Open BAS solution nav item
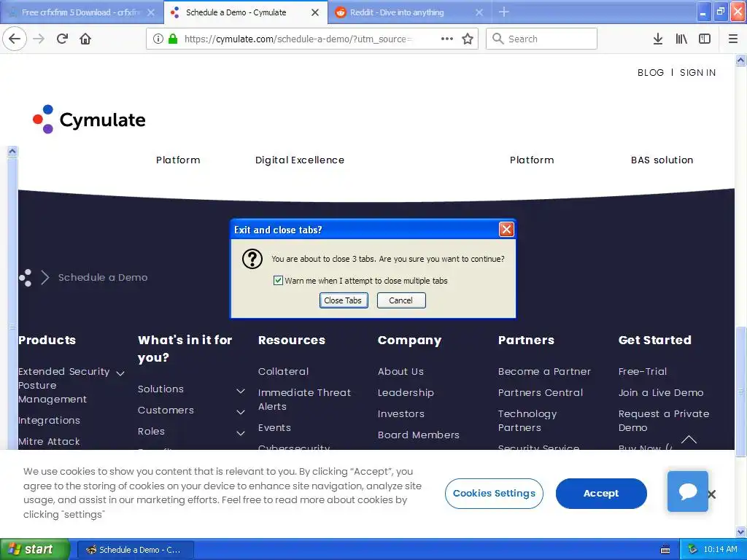Image resolution: width=747 pixels, height=560 pixels. click(662, 160)
